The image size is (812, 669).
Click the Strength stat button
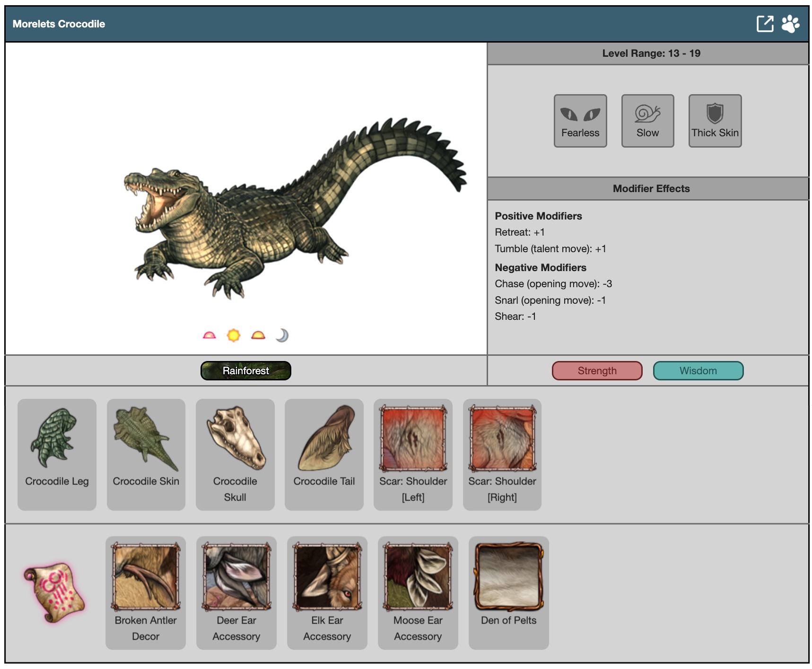point(597,371)
